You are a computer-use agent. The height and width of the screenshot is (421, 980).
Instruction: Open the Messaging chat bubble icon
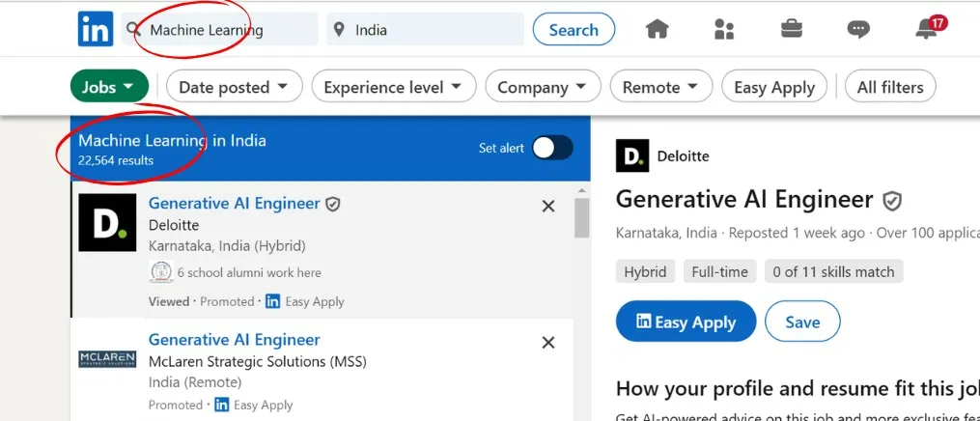858,30
